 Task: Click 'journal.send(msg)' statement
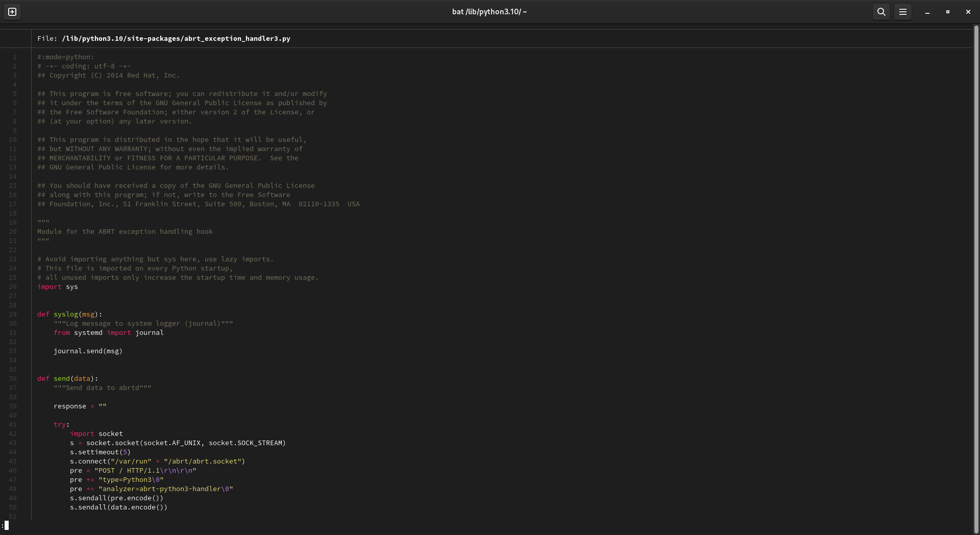[x=88, y=351]
